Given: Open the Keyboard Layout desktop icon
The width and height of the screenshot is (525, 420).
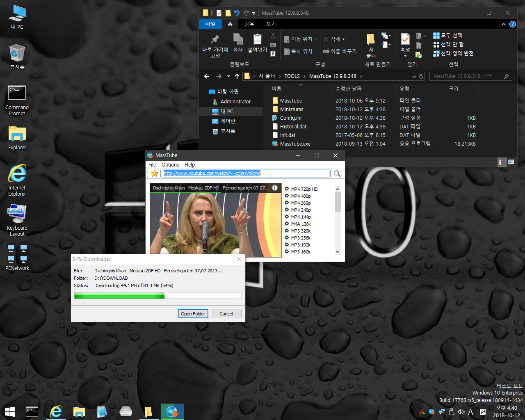Looking at the screenshot, I should [17, 221].
